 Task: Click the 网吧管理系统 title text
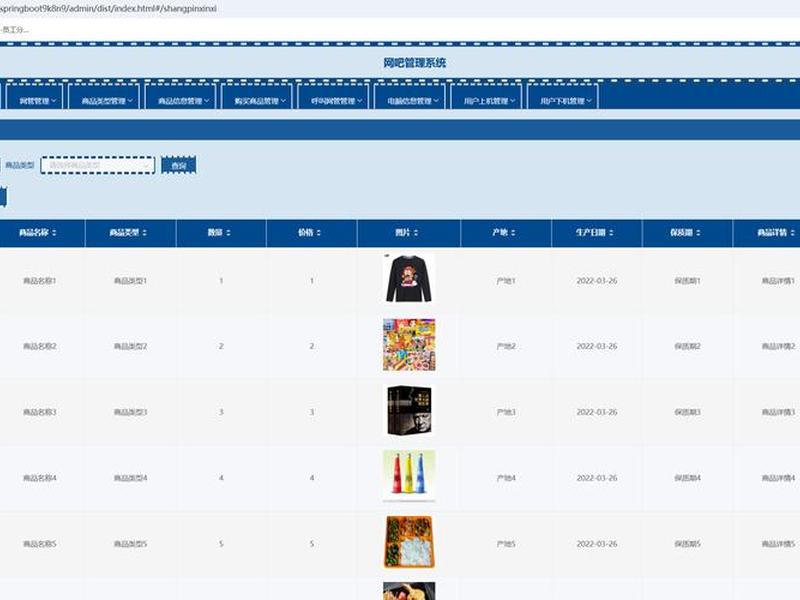coord(414,63)
